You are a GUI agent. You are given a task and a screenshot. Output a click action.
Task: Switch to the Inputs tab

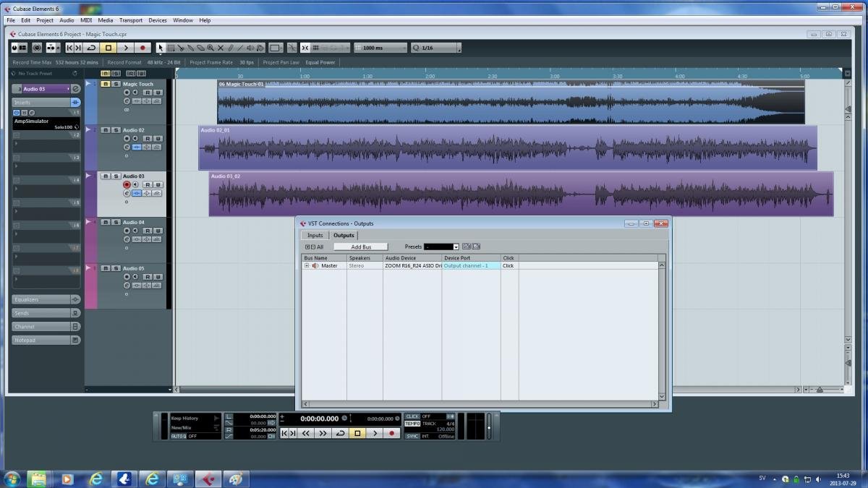click(x=315, y=235)
